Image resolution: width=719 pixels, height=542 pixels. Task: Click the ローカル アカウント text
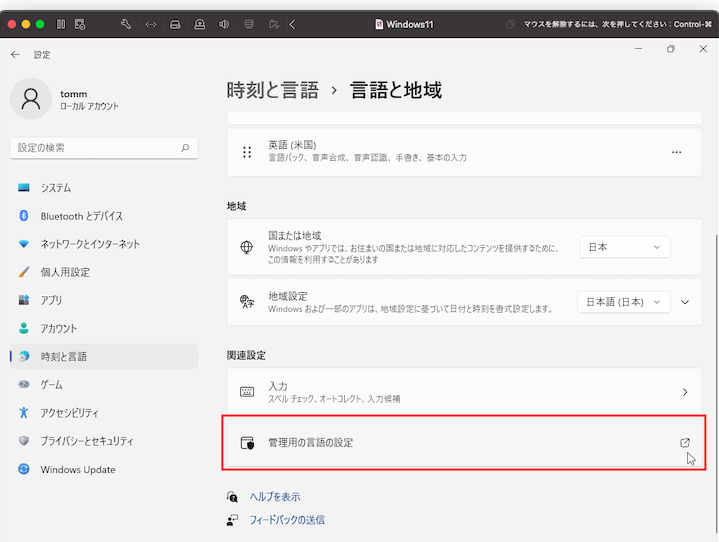(89, 106)
